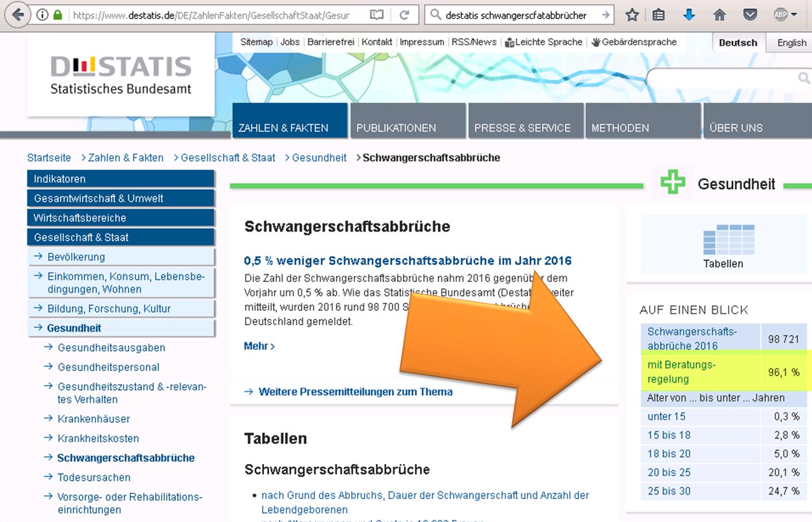The height and width of the screenshot is (522, 812).
Task: Switch language to English
Action: click(792, 43)
